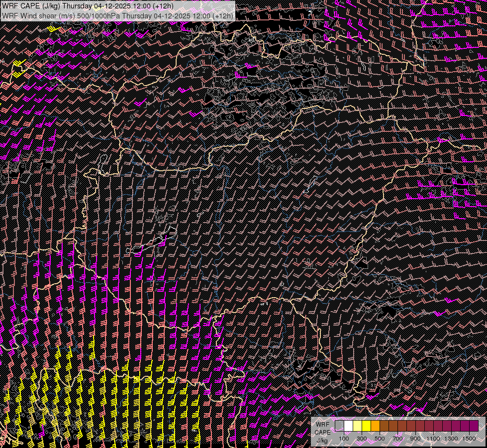Screen dimensions: 487x448
Task: Click the WRF CAPE J/kg legend title
Action: point(322,432)
